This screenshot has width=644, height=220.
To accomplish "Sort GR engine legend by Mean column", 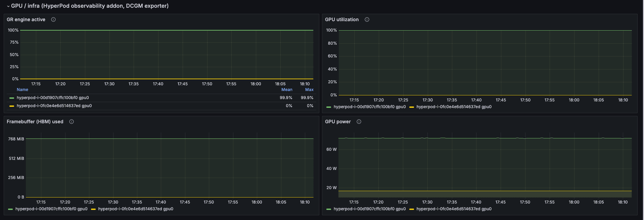I will click(x=287, y=90).
